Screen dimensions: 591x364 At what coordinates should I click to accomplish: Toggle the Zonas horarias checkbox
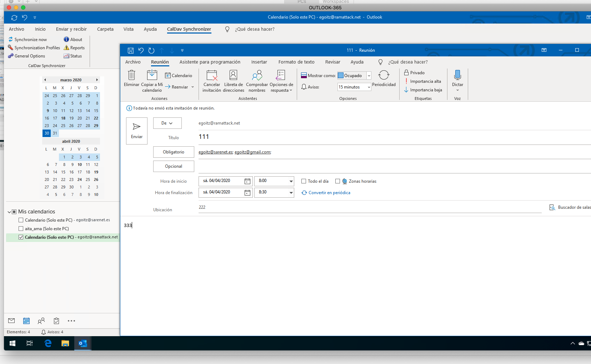point(337,181)
